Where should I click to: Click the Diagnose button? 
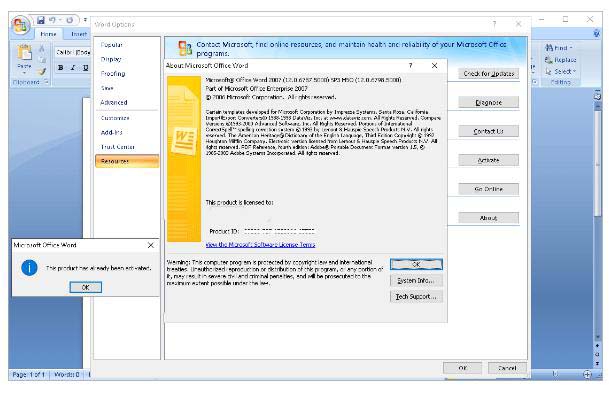point(488,103)
